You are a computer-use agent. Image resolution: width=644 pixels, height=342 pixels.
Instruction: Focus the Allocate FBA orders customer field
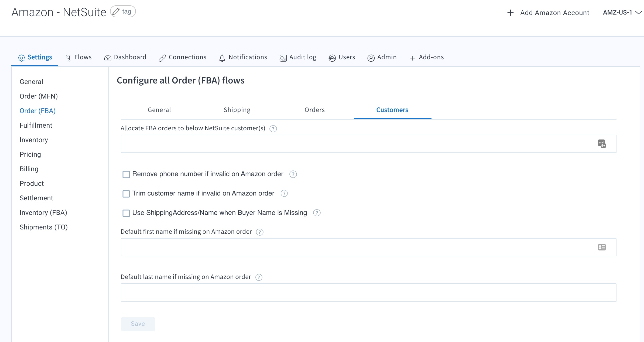click(x=368, y=144)
